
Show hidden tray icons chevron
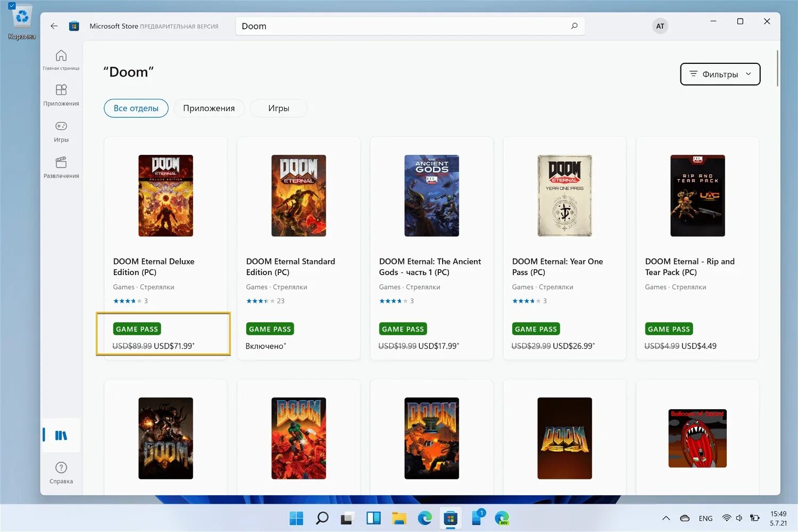point(666,518)
